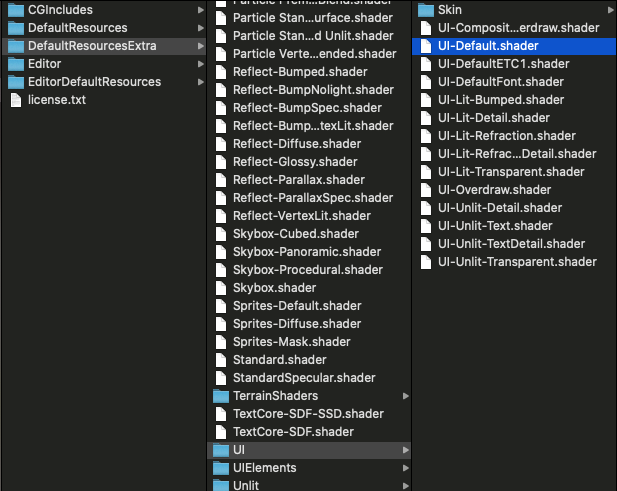Click the UI-Default.shader file icon

click(426, 46)
